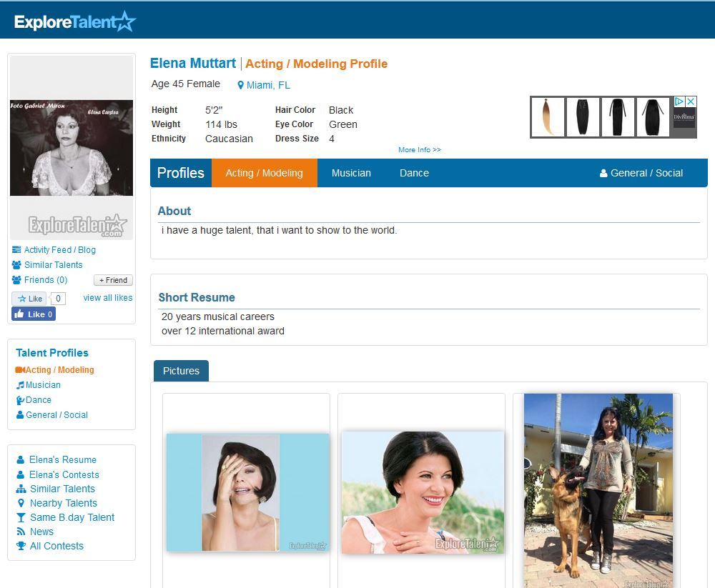
Task: Open the black-and-white profile photo
Action: click(71, 148)
